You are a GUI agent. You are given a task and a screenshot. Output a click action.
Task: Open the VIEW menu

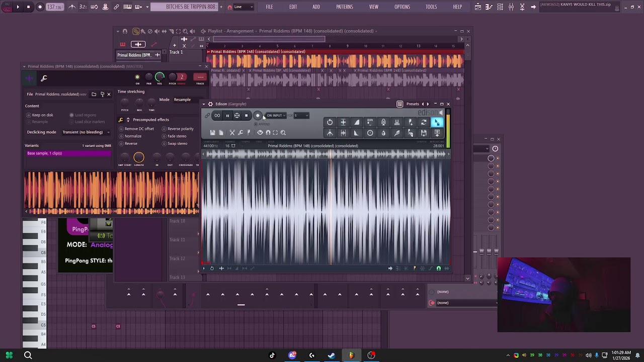click(x=374, y=7)
